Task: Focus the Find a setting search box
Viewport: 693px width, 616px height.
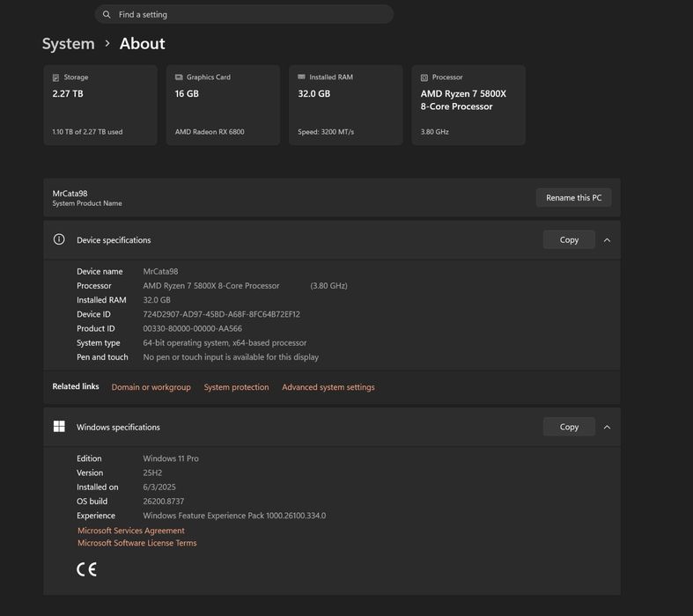Action: click(244, 15)
